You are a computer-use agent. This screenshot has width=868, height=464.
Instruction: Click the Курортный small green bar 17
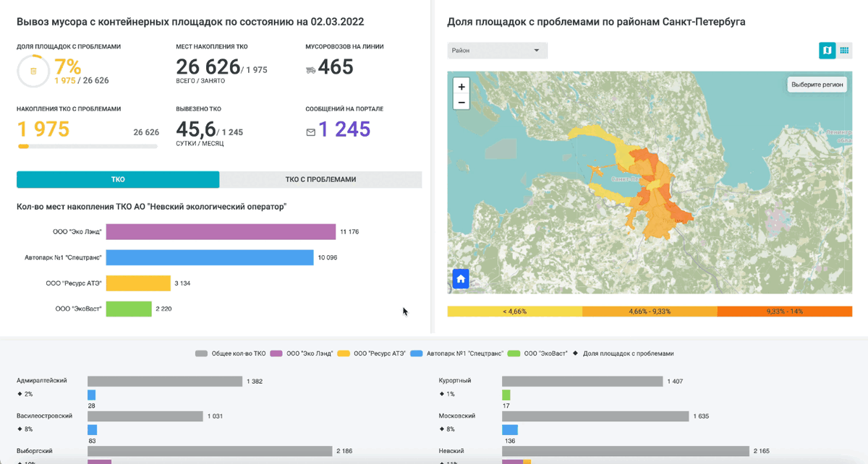[x=506, y=395]
